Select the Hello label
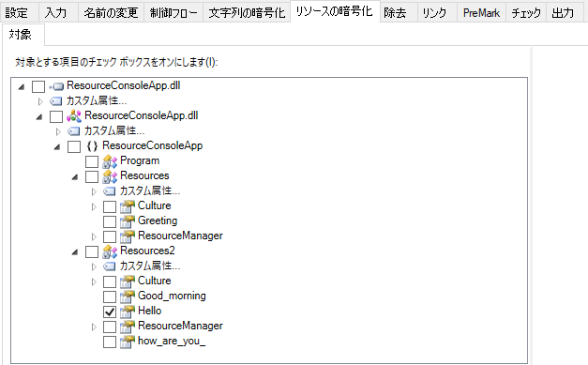 click(150, 311)
